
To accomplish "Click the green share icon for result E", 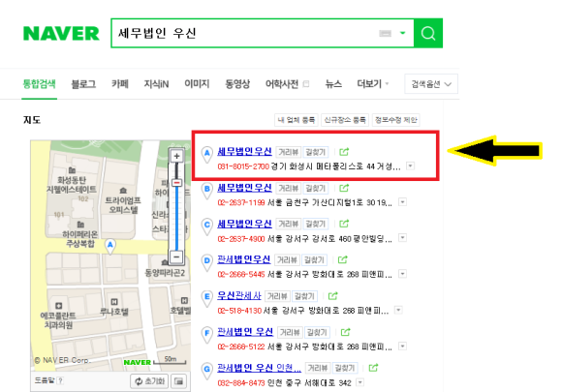I will (x=333, y=296).
